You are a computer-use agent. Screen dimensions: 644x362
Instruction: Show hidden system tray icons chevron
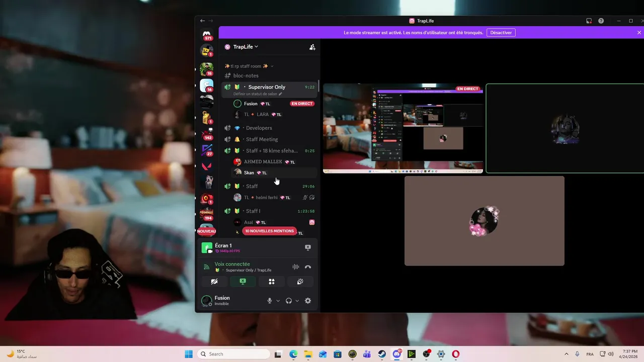click(566, 354)
